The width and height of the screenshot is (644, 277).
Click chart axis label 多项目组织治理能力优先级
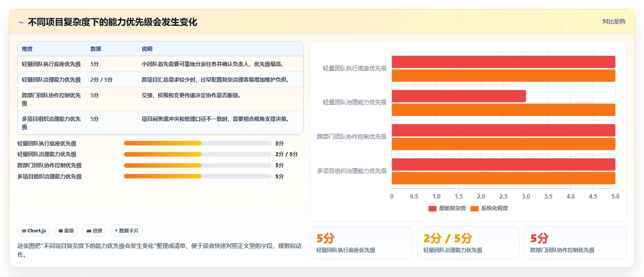pyautogui.click(x=352, y=171)
